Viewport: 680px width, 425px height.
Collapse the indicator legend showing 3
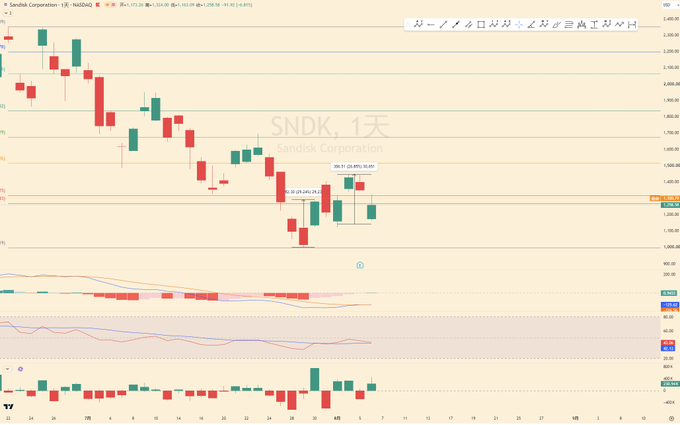pos(7,13)
